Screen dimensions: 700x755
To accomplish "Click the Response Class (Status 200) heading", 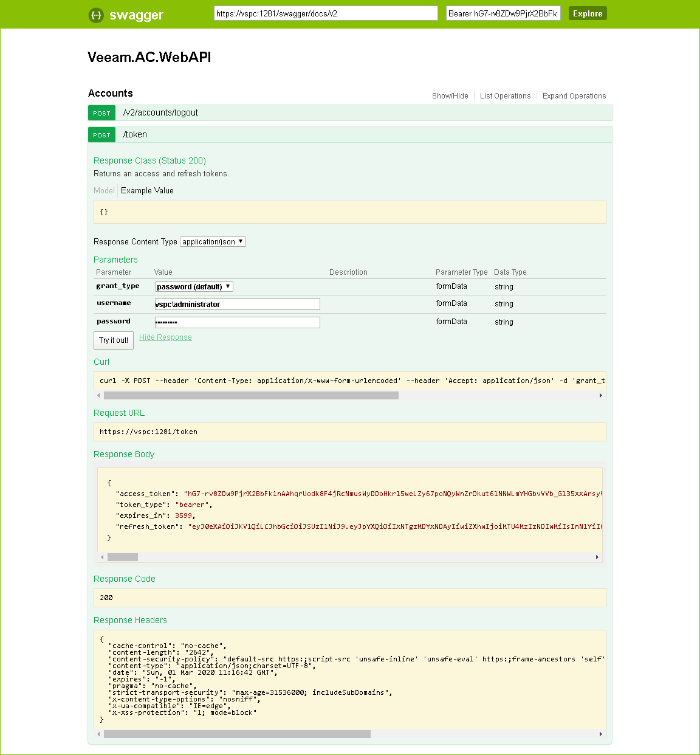I will (149, 160).
